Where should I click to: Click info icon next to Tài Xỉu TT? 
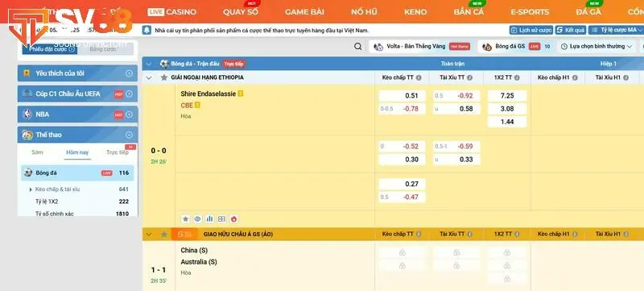point(469,77)
